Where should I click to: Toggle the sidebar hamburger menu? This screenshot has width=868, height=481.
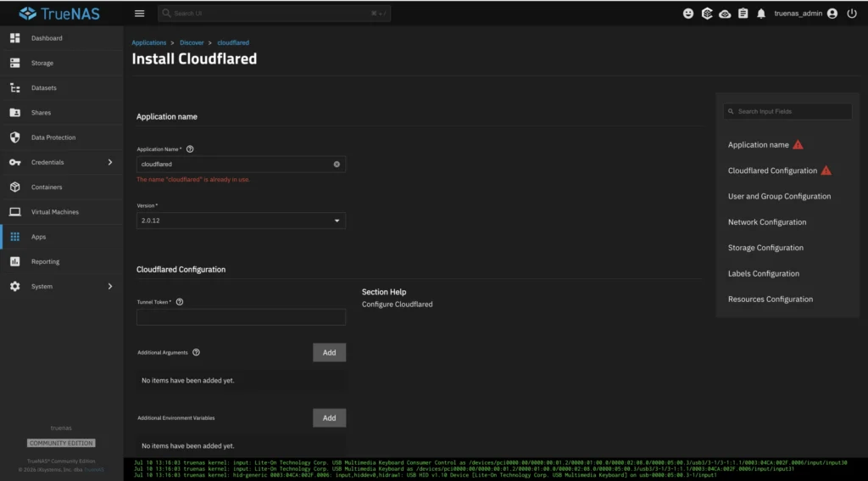(140, 14)
